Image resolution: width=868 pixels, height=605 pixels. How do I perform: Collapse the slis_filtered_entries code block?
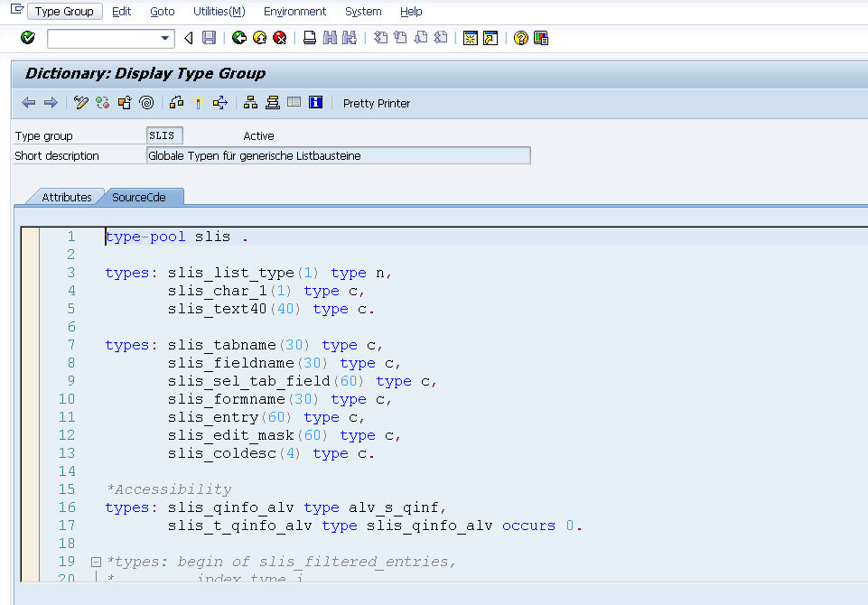96,561
